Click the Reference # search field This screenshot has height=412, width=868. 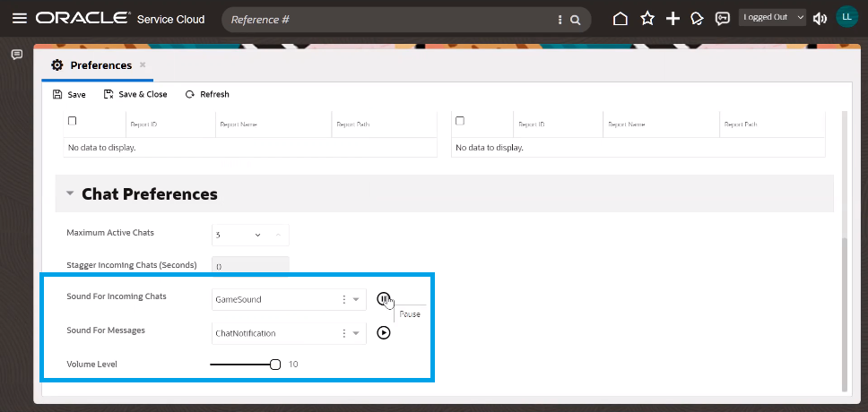point(387,20)
